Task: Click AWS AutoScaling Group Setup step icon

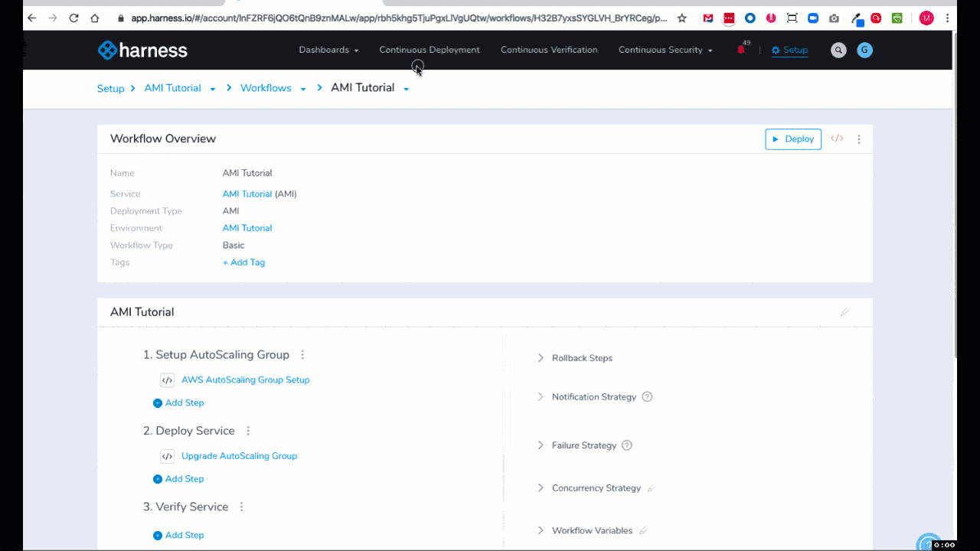Action: [x=167, y=380]
